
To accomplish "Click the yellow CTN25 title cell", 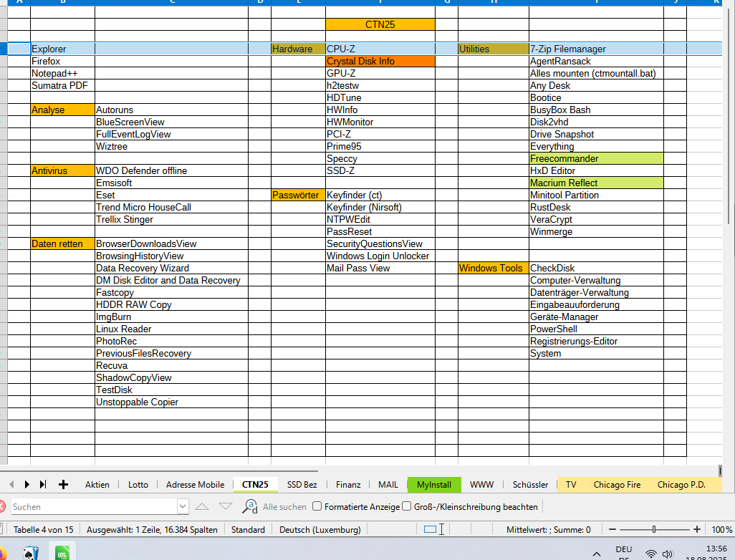I will [x=380, y=24].
